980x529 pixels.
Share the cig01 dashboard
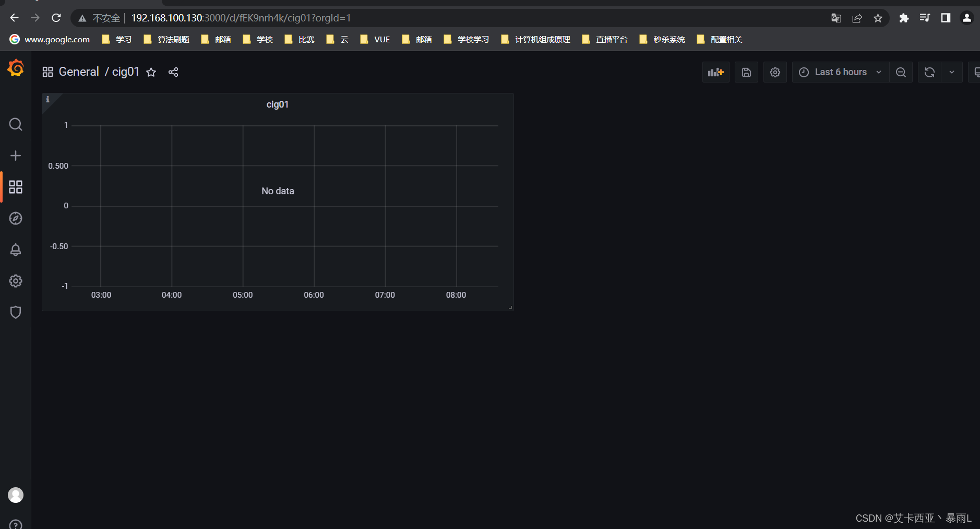(173, 72)
